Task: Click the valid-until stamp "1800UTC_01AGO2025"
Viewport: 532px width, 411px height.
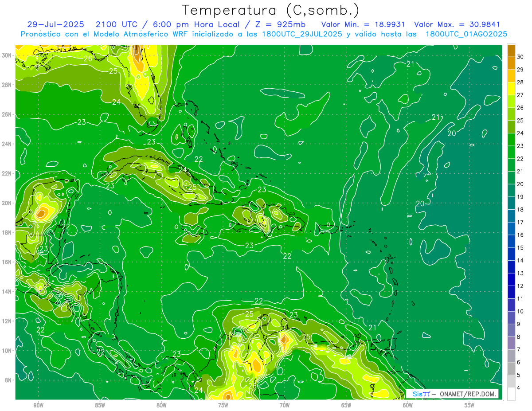Action: [466, 34]
